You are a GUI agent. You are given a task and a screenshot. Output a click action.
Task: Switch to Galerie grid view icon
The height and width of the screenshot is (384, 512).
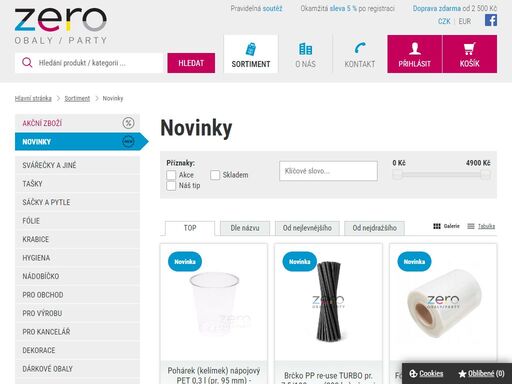tap(437, 226)
